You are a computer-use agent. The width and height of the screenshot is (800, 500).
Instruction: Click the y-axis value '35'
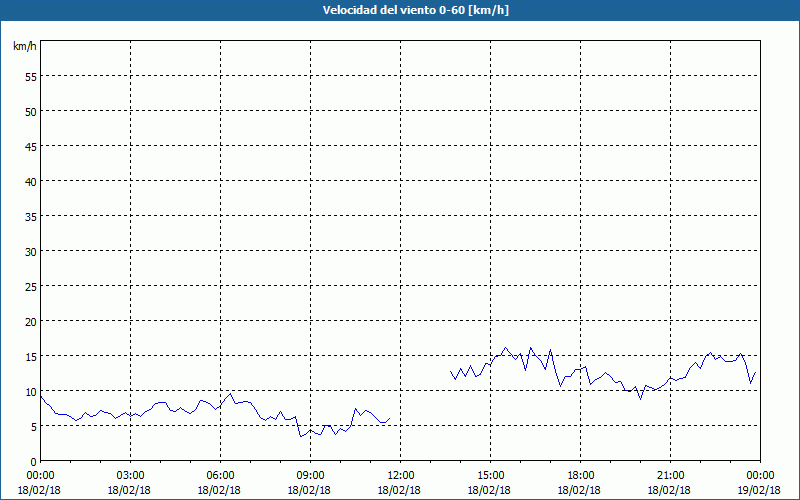pyautogui.click(x=31, y=217)
